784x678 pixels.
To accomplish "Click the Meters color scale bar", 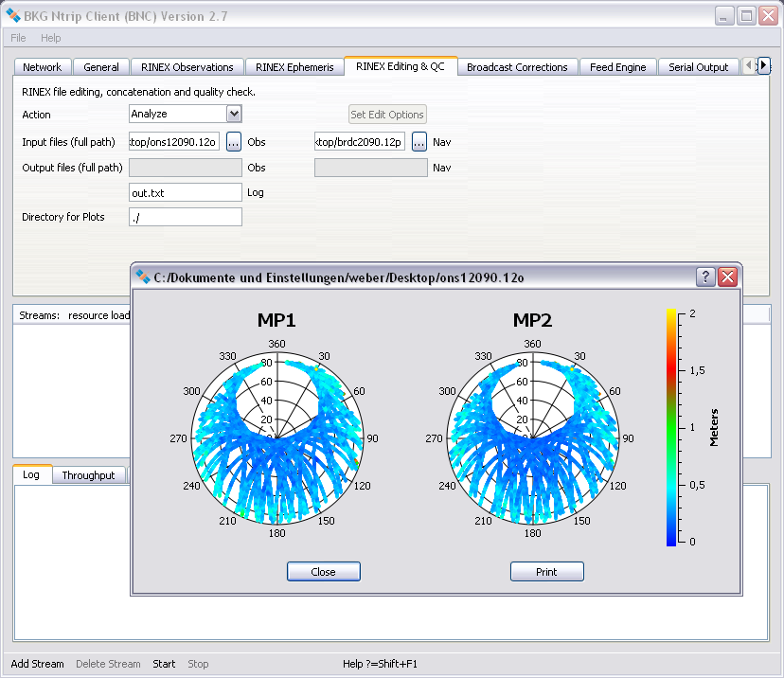I will [x=671, y=426].
